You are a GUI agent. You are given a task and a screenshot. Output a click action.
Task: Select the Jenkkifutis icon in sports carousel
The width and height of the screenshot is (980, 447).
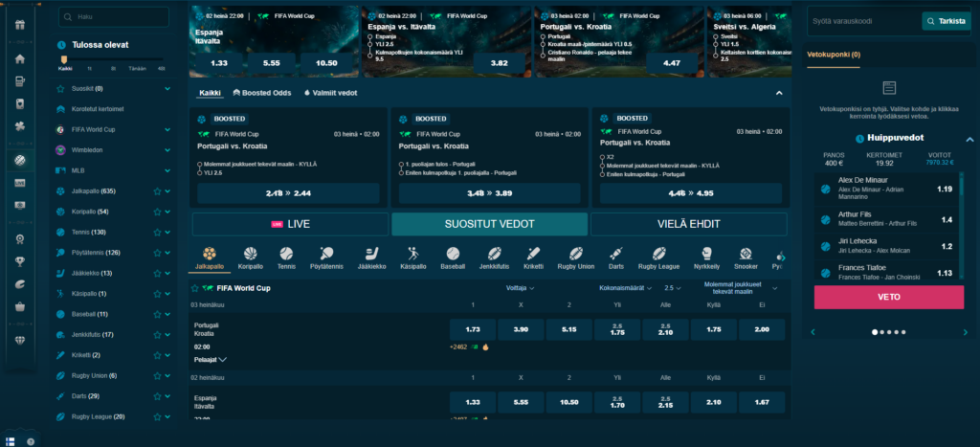pyautogui.click(x=495, y=254)
